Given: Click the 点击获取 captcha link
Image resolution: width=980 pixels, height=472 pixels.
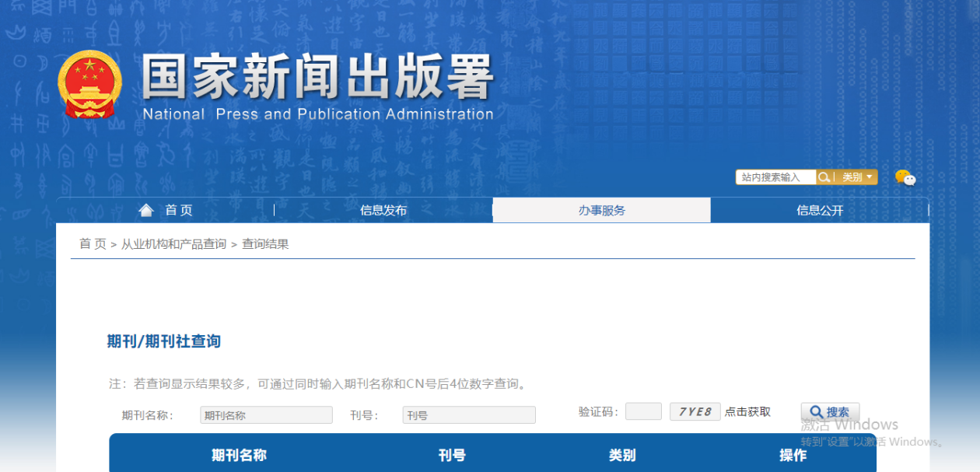Looking at the screenshot, I should 747,411.
